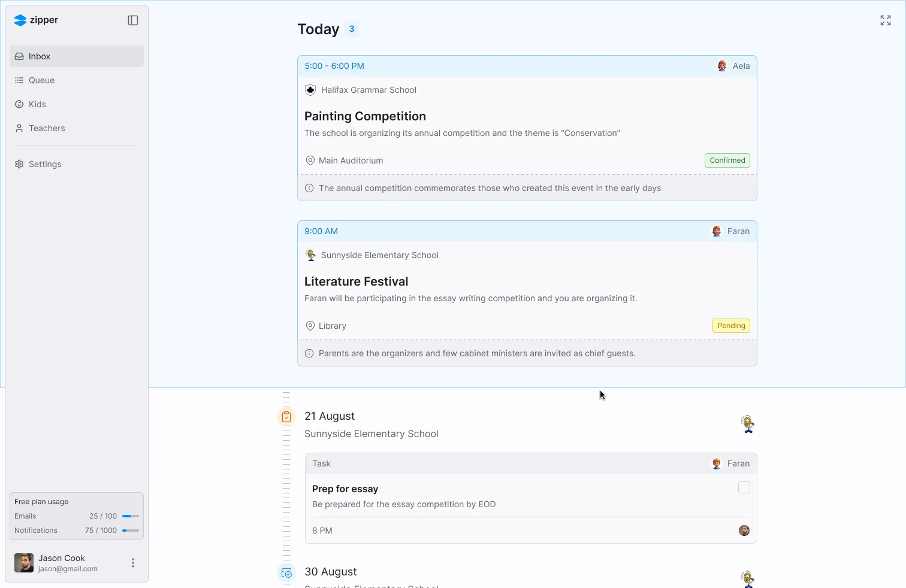Viewport: 906px width, 588px height.
Task: Click the Pending status badge
Action: tap(731, 326)
